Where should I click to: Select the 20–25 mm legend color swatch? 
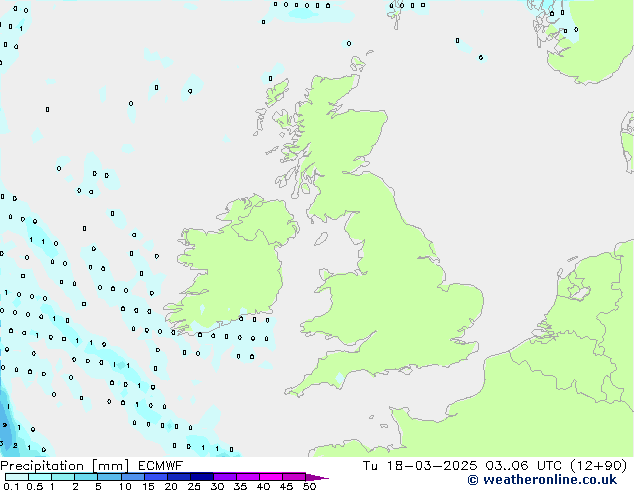point(178,477)
